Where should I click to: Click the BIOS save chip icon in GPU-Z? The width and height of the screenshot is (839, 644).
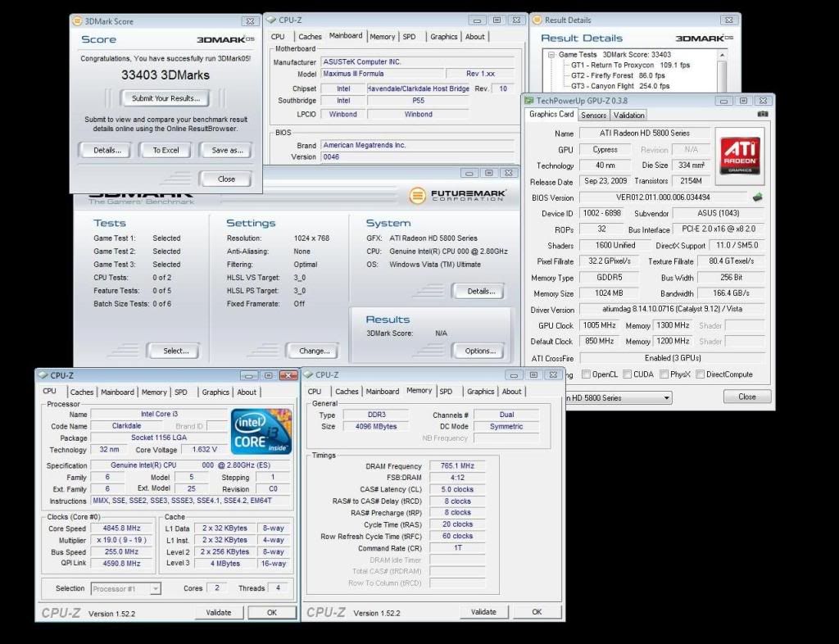tap(757, 197)
